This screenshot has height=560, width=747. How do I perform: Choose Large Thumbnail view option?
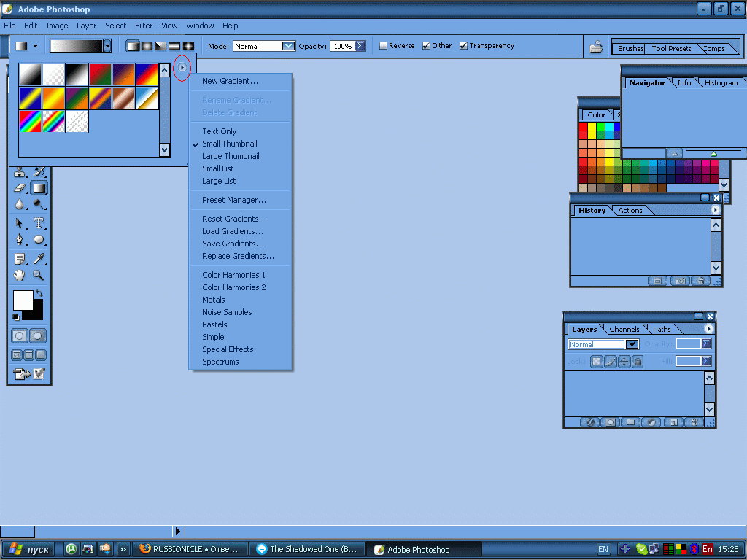tap(231, 156)
